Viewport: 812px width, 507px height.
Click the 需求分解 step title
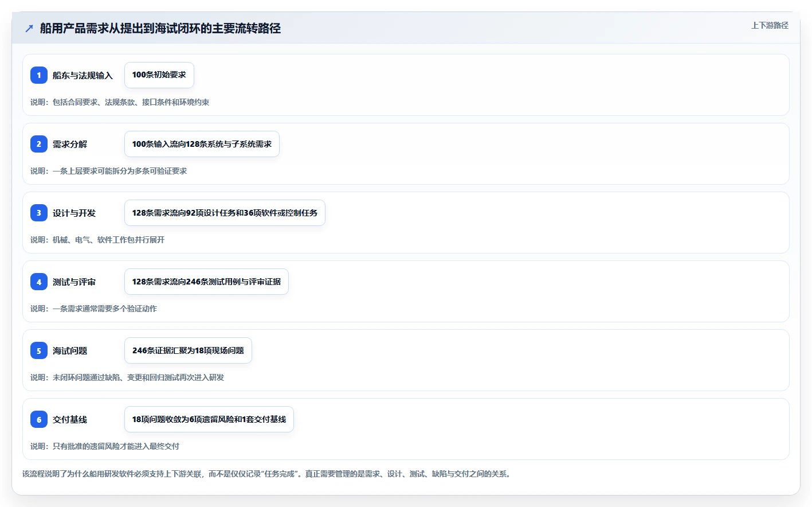point(70,144)
